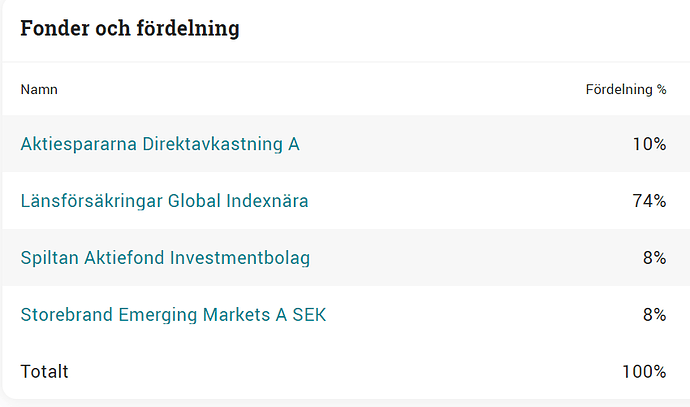
Task: Click the word Storebrand
Action: coord(66,315)
